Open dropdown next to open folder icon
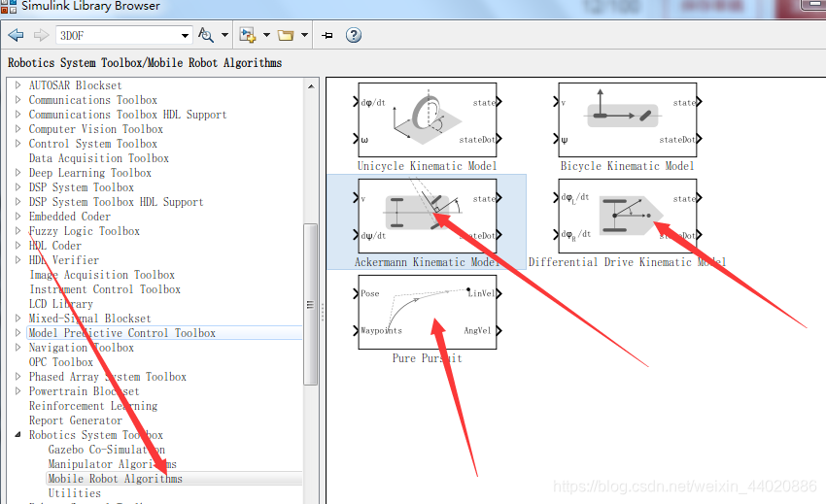Screen dimensions: 826x504 [x=304, y=35]
